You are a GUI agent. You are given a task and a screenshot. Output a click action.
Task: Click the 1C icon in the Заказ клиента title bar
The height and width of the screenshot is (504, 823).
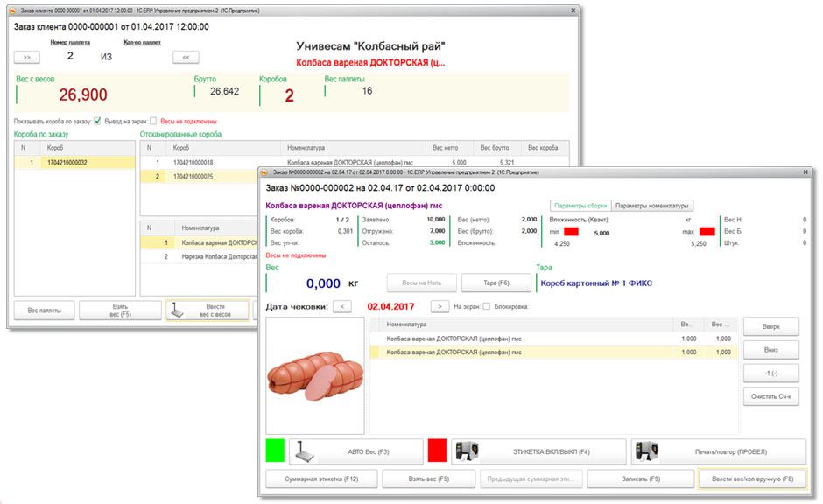12,10
